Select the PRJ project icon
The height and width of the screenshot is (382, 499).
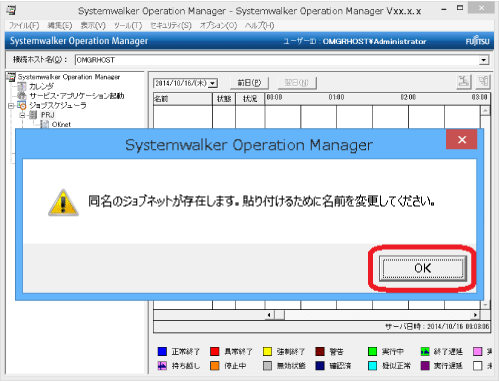pos(33,115)
